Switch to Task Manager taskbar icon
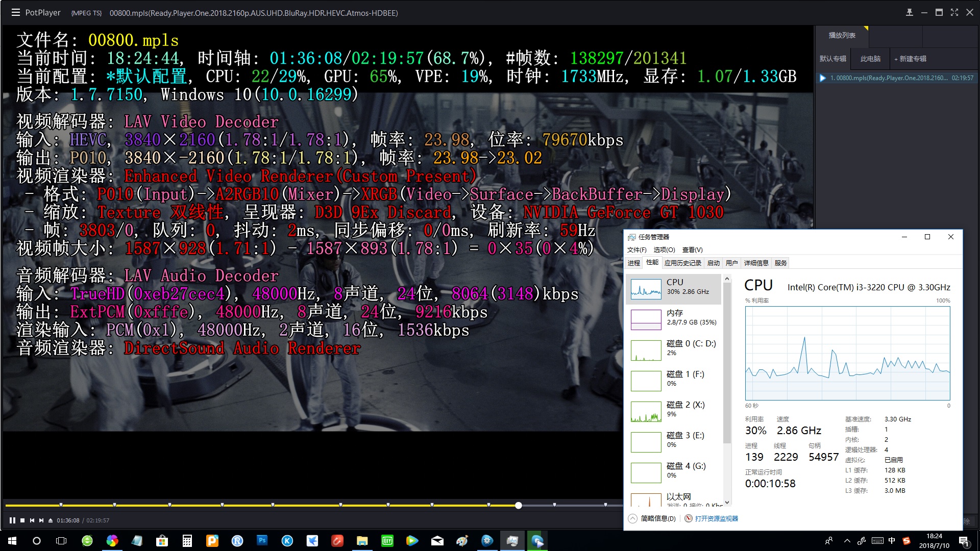 click(x=512, y=541)
